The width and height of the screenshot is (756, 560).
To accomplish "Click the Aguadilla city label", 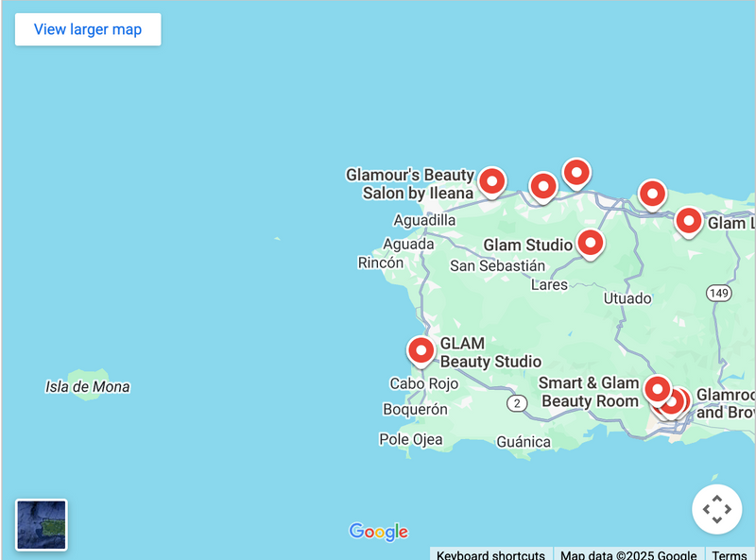I will [424, 220].
